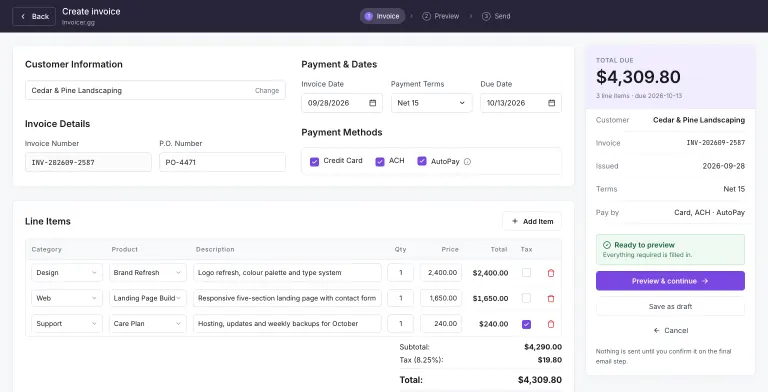The image size is (768, 392).
Task: Click the Tax column header
Action: 527,249
